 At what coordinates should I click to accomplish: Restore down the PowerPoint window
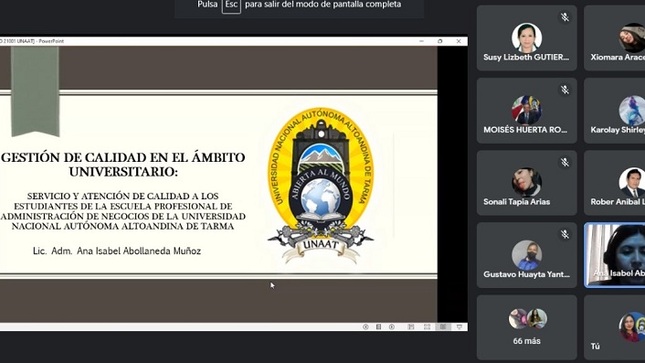[x=440, y=41]
